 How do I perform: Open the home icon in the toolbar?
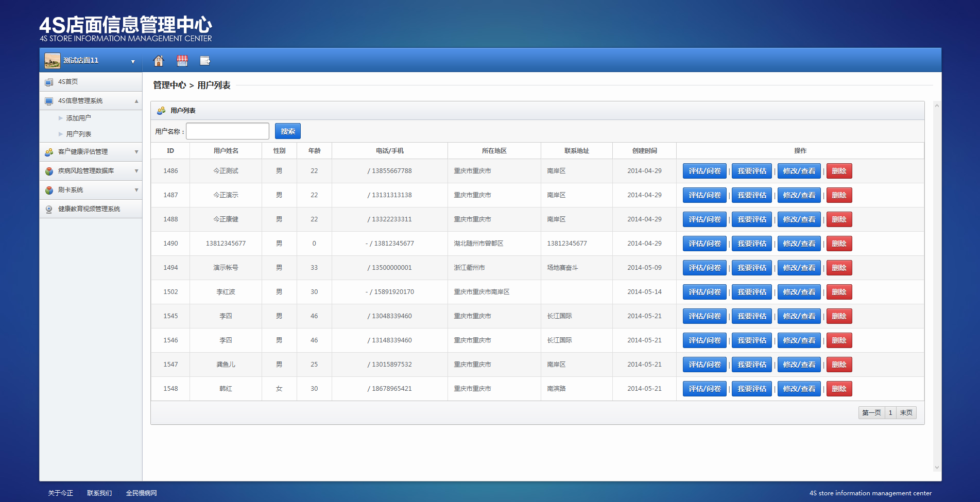tap(159, 61)
